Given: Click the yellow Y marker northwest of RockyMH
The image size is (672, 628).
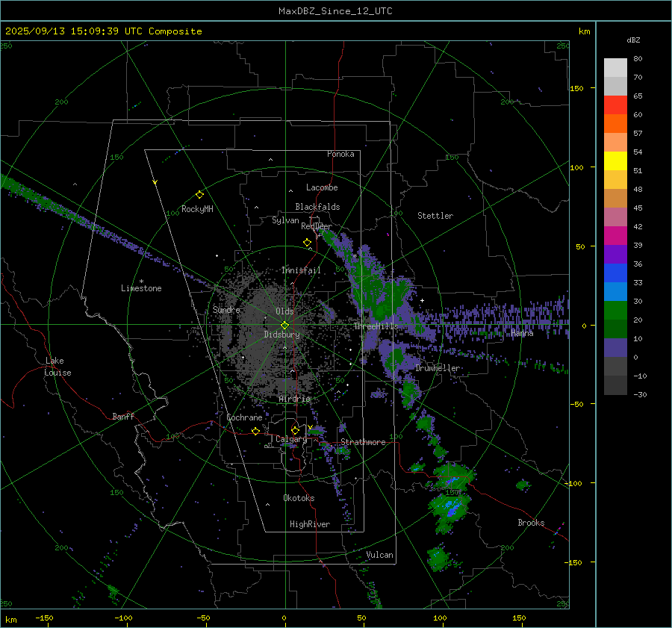Looking at the screenshot, I should tap(155, 182).
